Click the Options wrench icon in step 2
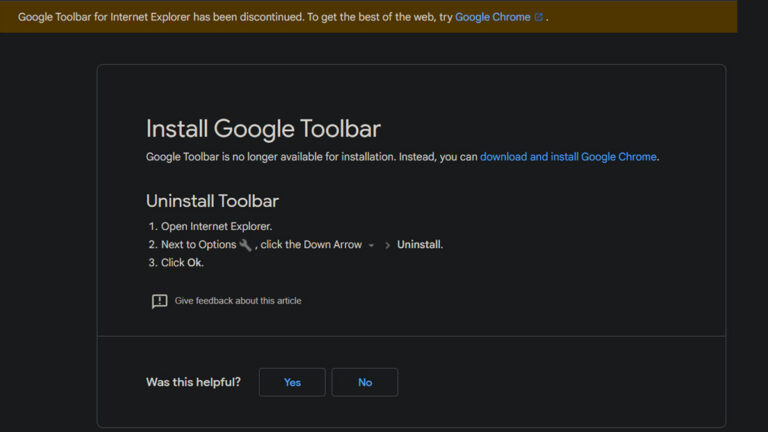768x432 pixels. 245,244
